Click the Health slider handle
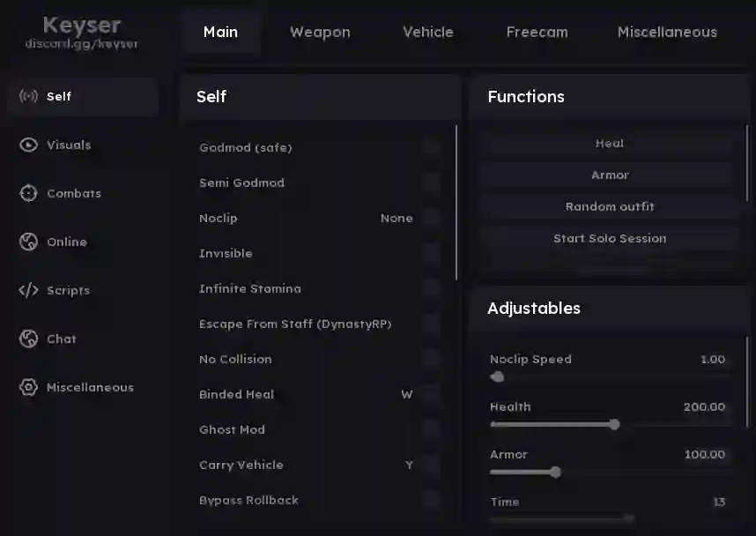This screenshot has height=536, width=756. [x=614, y=424]
